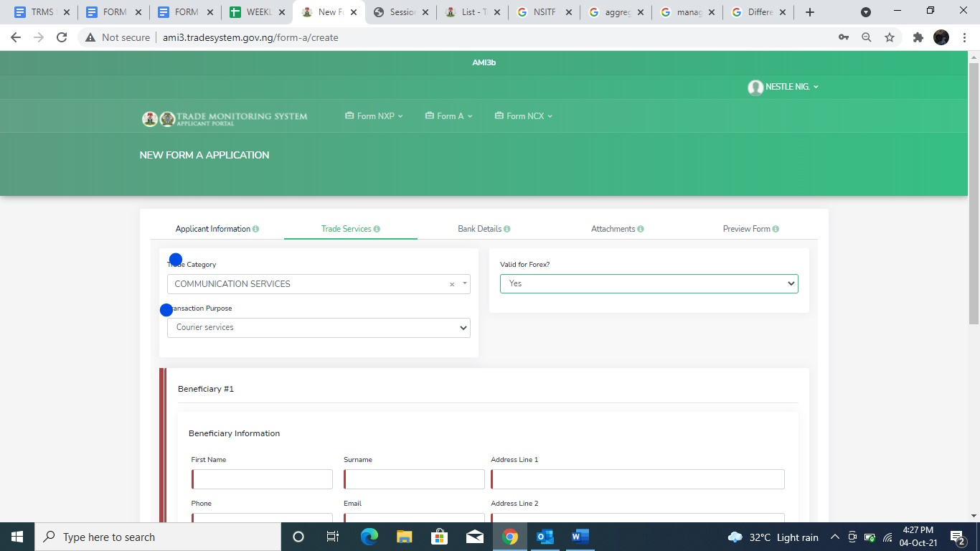
Task: Click in the First Name field
Action: click(262, 479)
